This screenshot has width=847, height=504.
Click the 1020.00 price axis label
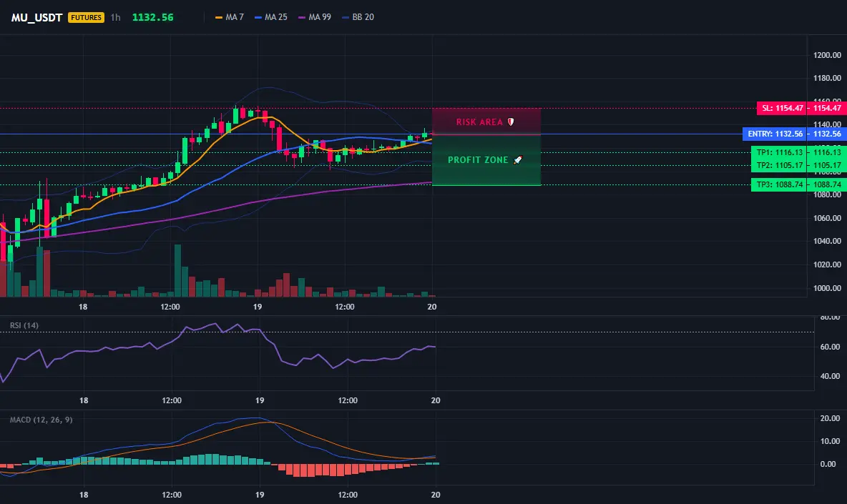(827, 265)
